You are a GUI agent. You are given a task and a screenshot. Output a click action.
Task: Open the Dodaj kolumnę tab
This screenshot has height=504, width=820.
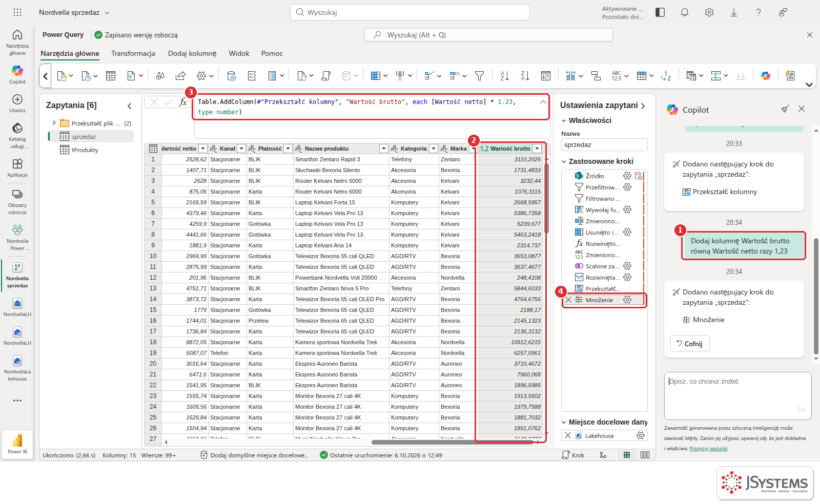192,53
